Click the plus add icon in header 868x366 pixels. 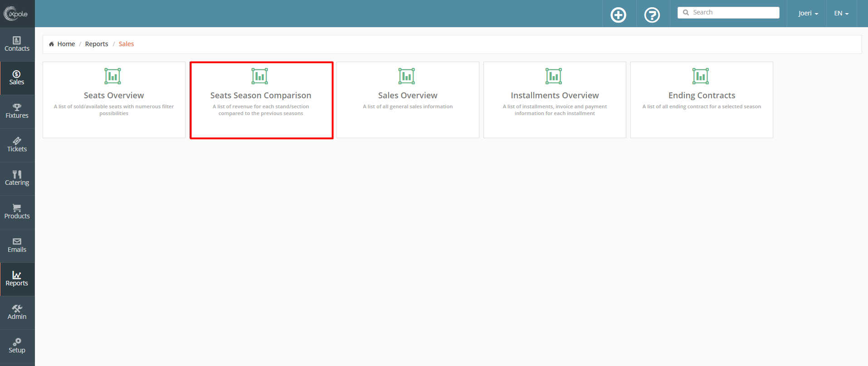tap(618, 15)
